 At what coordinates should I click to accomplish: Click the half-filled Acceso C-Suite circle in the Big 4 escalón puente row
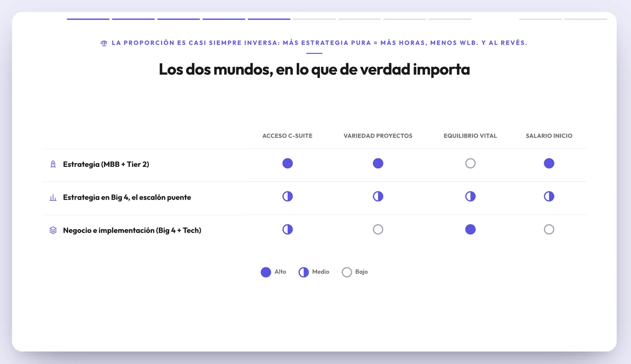pyautogui.click(x=287, y=196)
